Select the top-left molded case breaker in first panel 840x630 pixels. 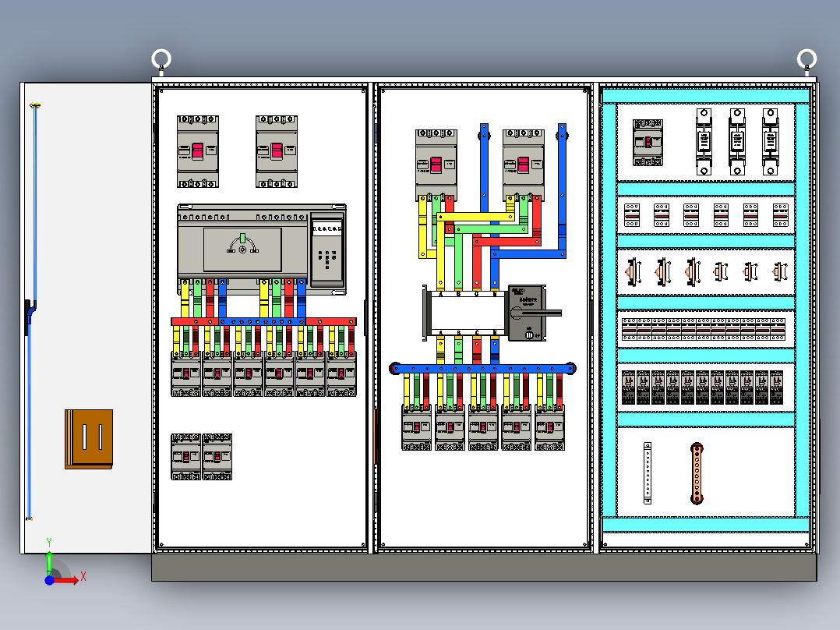pos(198,152)
